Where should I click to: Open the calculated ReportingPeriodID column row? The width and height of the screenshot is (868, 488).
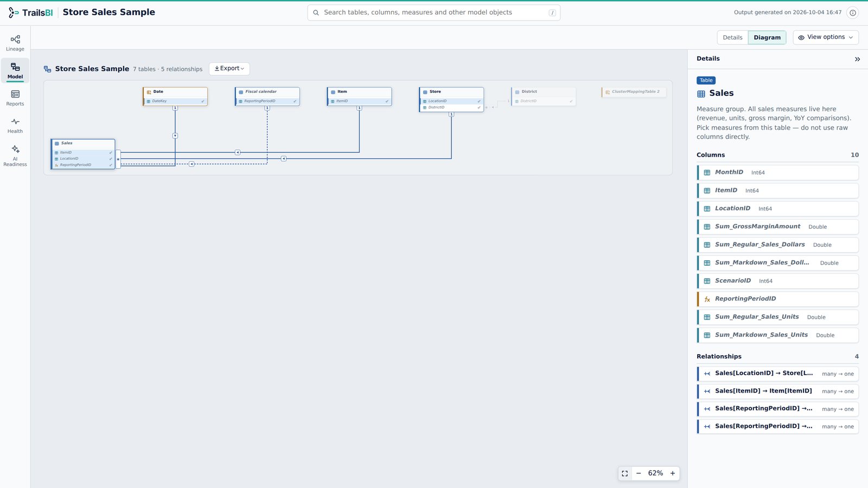click(778, 299)
